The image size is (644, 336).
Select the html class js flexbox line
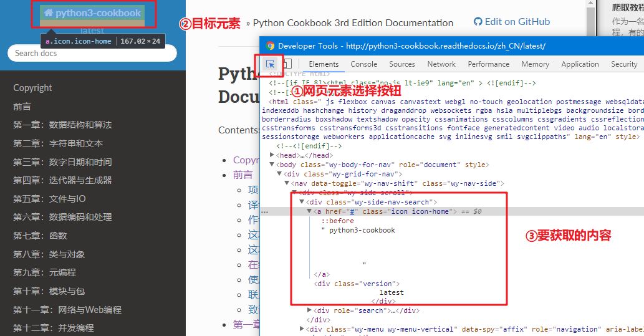pos(452,119)
